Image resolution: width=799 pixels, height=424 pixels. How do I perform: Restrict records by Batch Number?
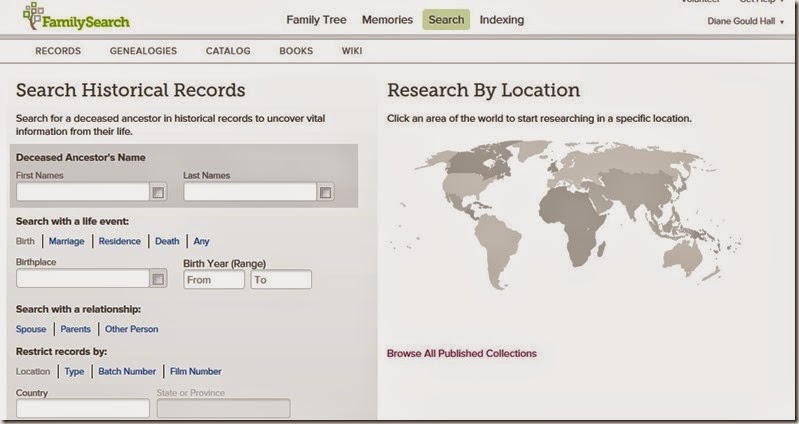coord(127,372)
